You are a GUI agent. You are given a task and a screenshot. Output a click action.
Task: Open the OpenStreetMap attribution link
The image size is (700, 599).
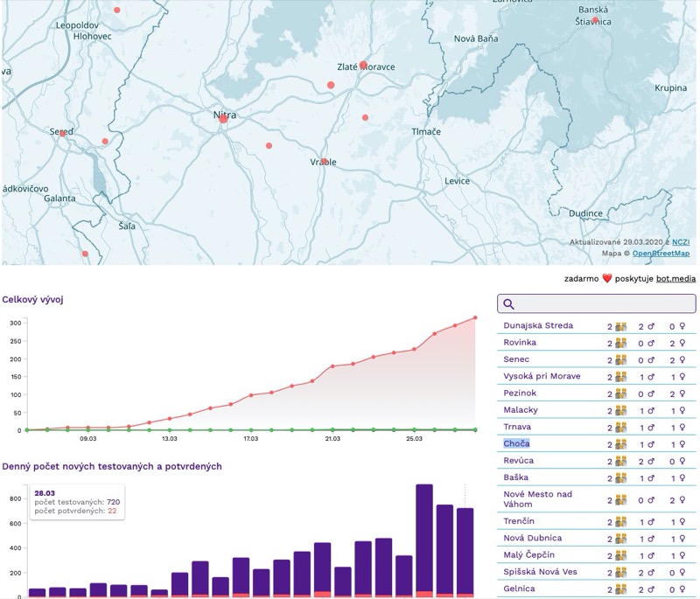tap(661, 254)
